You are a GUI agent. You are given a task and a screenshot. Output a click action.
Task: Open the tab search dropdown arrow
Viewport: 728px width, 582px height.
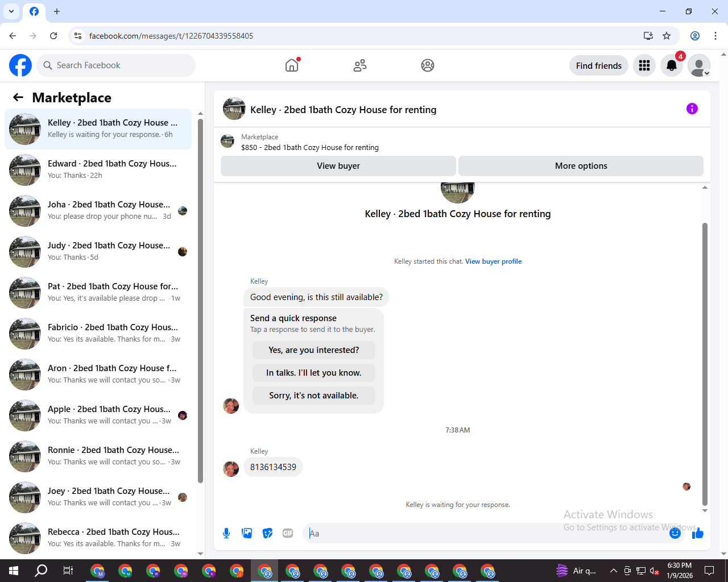[x=11, y=11]
